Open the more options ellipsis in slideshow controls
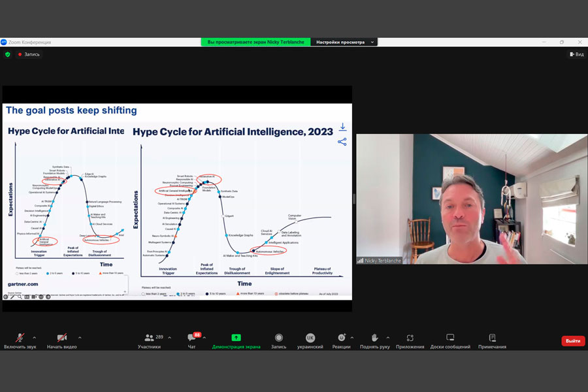The width and height of the screenshot is (588, 392). 41,297
